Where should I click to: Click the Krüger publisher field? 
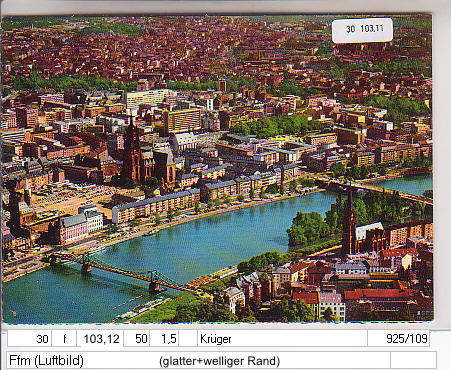[x=282, y=339]
